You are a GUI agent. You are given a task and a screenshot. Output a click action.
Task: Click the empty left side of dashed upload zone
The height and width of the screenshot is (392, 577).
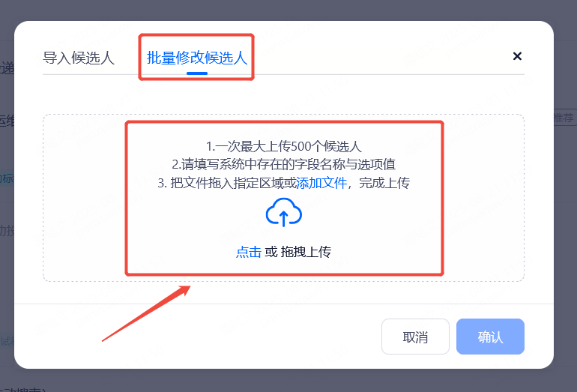click(84, 198)
